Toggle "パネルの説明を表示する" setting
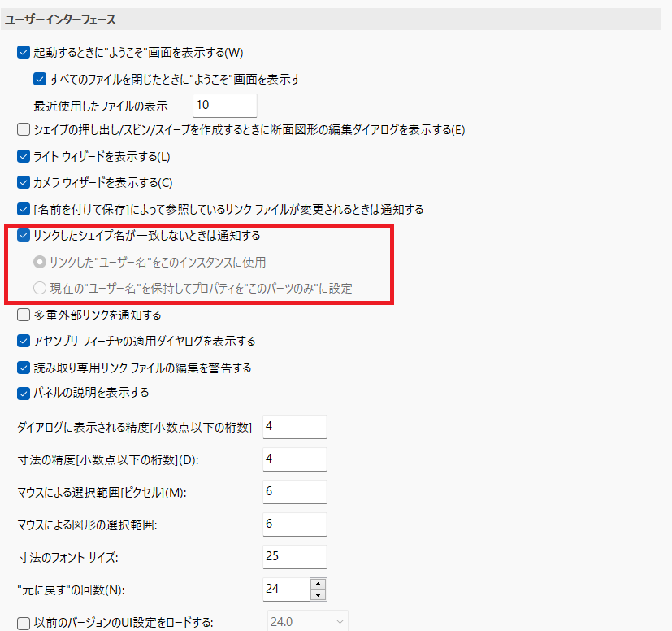This screenshot has height=631, width=672. pos(23,392)
